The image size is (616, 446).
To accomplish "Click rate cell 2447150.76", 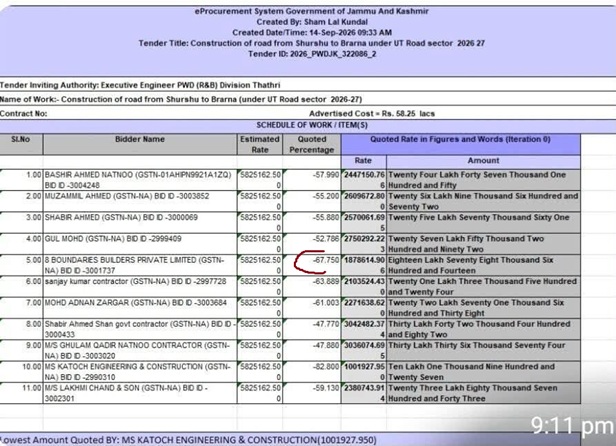I will (363, 180).
